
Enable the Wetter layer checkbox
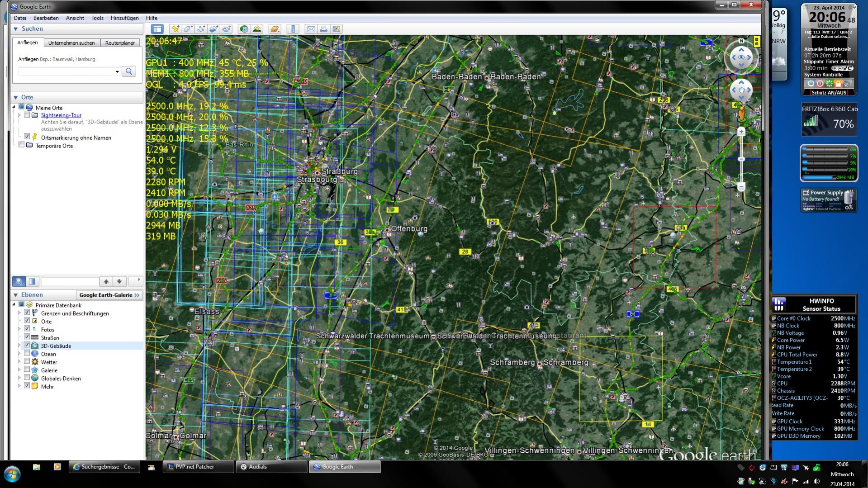click(27, 362)
